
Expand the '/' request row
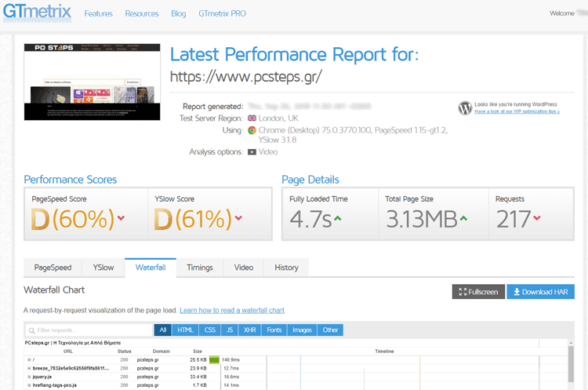(x=29, y=360)
